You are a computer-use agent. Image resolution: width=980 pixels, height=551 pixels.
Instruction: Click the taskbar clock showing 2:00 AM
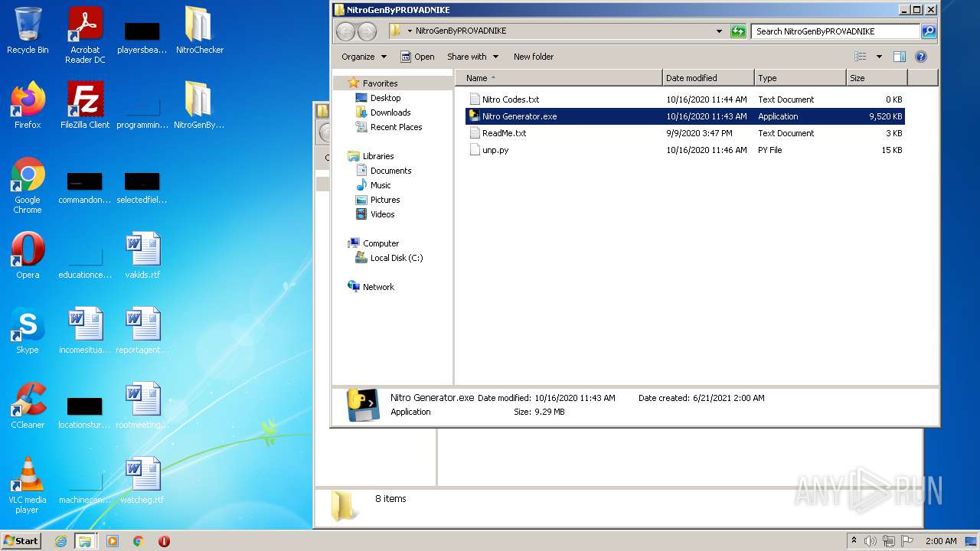tap(941, 541)
